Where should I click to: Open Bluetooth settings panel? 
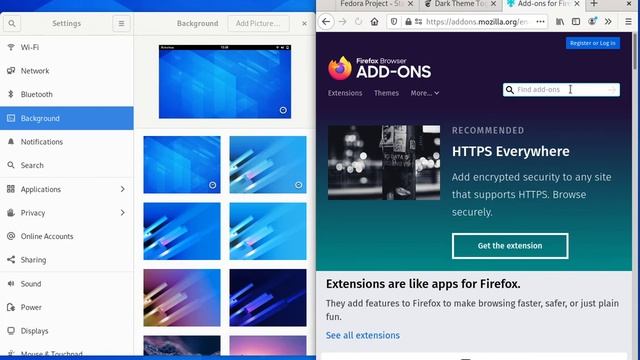pos(67,94)
